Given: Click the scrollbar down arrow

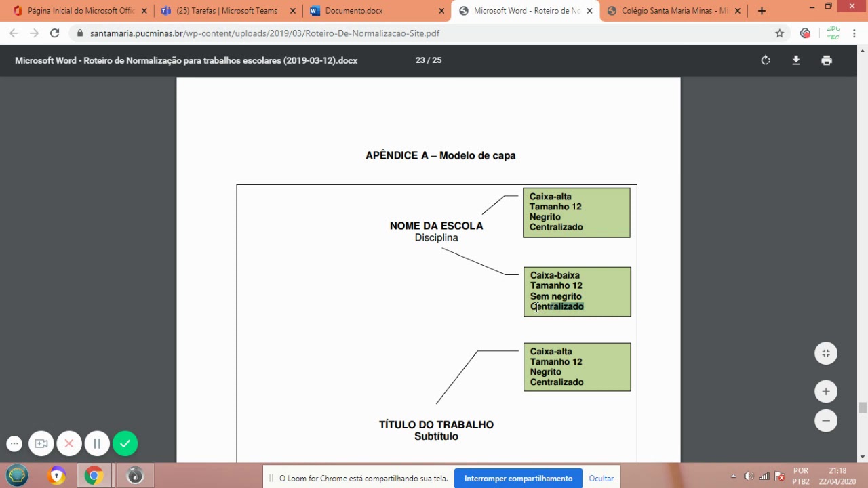Looking at the screenshot, I should click(x=863, y=457).
